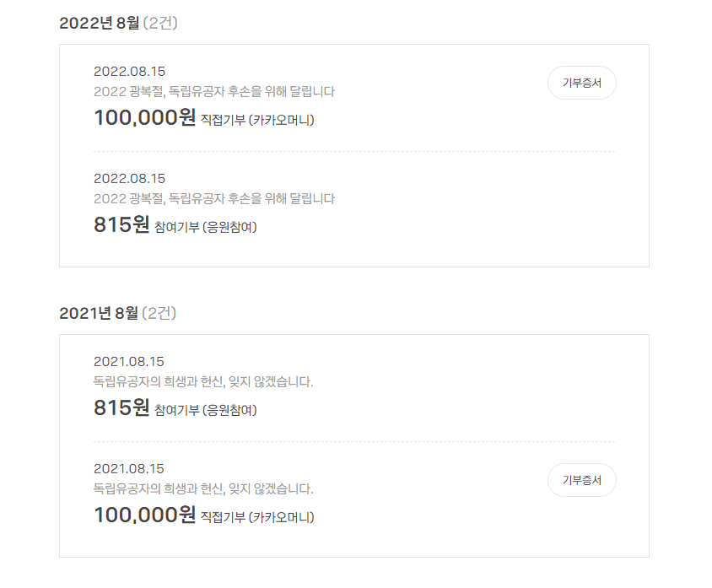This screenshot has width=712, height=588.
Task: Select the 100,000원 amount in 2022 section
Action: click(144, 118)
